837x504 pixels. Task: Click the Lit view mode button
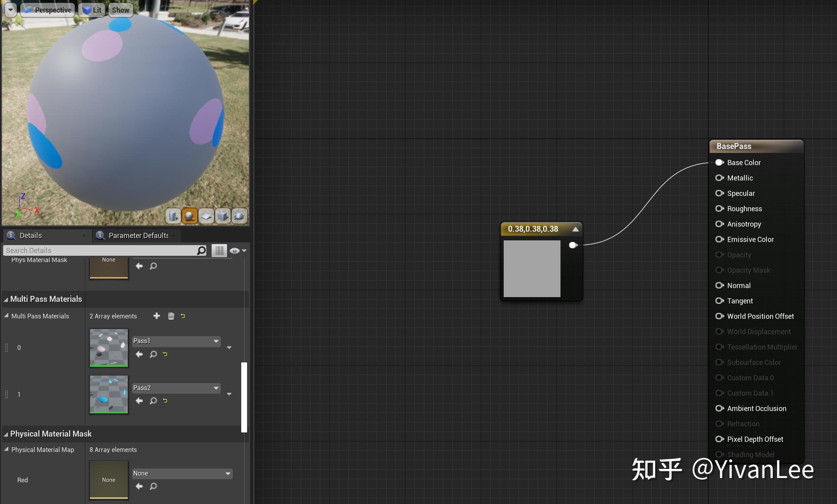(92, 10)
